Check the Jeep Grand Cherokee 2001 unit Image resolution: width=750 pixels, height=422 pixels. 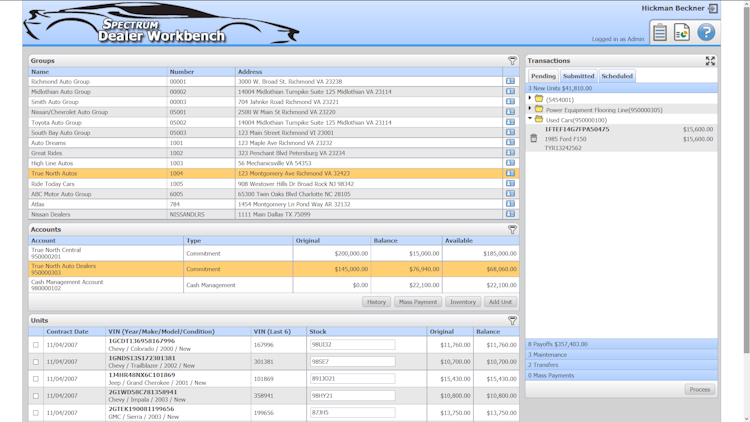36,378
